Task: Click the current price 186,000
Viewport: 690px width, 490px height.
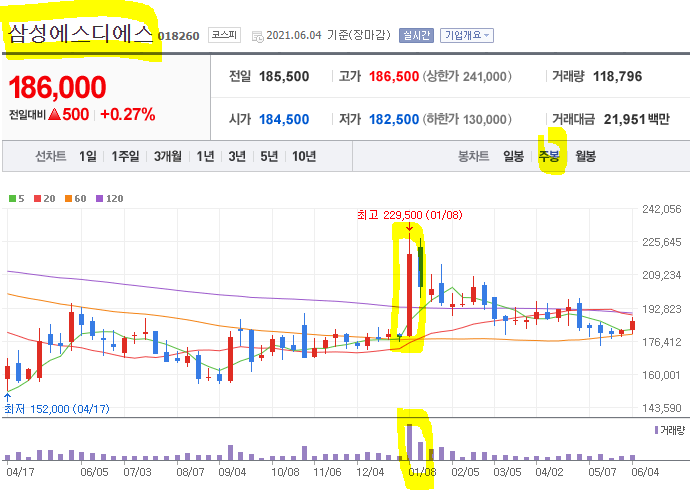Action: click(x=58, y=87)
